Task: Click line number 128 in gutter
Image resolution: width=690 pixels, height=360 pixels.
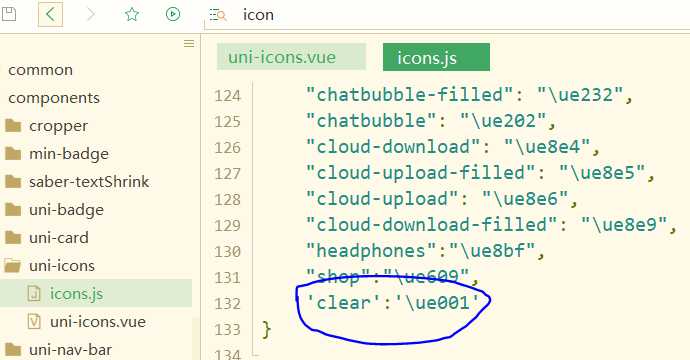Action: pos(228,200)
